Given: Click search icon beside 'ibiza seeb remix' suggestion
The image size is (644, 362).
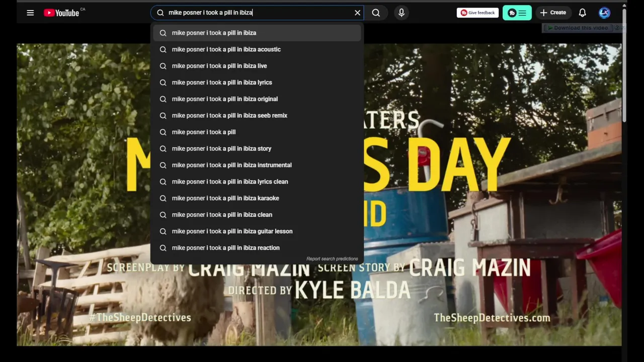Looking at the screenshot, I should (x=163, y=116).
